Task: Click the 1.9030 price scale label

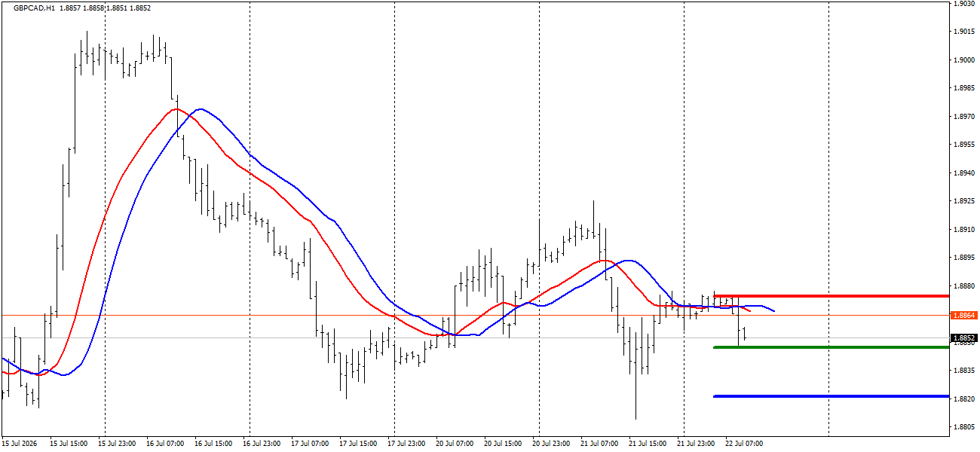Action: point(963,4)
